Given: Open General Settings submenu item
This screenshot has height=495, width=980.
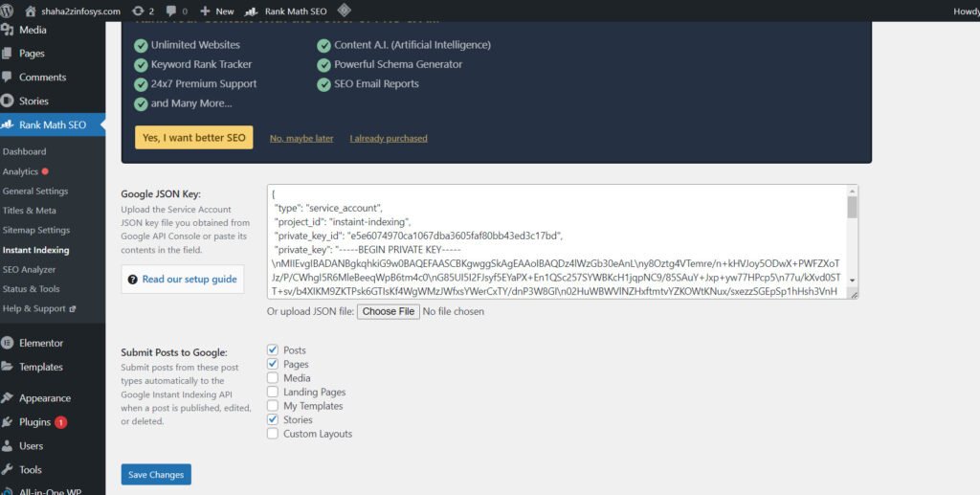Looking at the screenshot, I should tap(35, 191).
